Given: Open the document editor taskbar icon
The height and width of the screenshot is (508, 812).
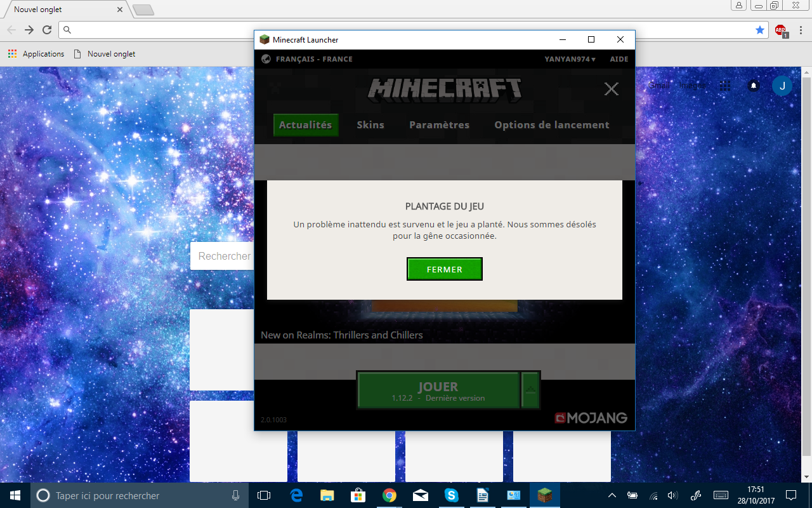Looking at the screenshot, I should 483,495.
